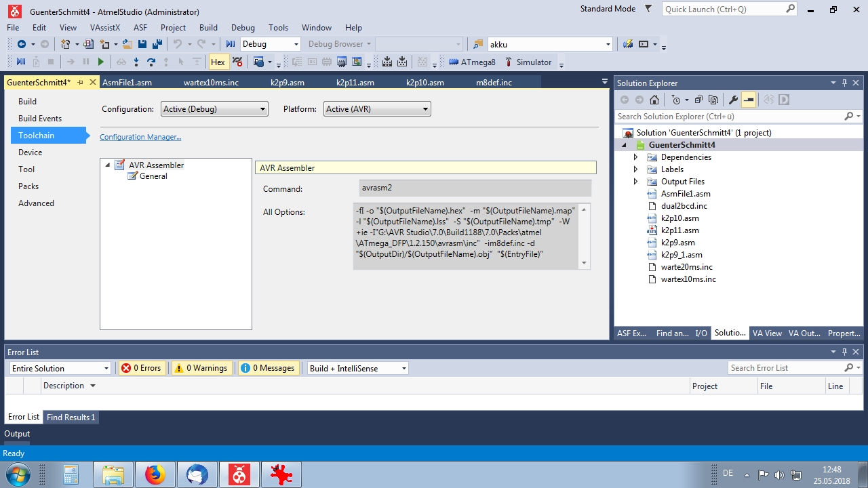868x488 pixels.
Task: Click the Home icon in Solution Explorer
Action: [x=654, y=100]
